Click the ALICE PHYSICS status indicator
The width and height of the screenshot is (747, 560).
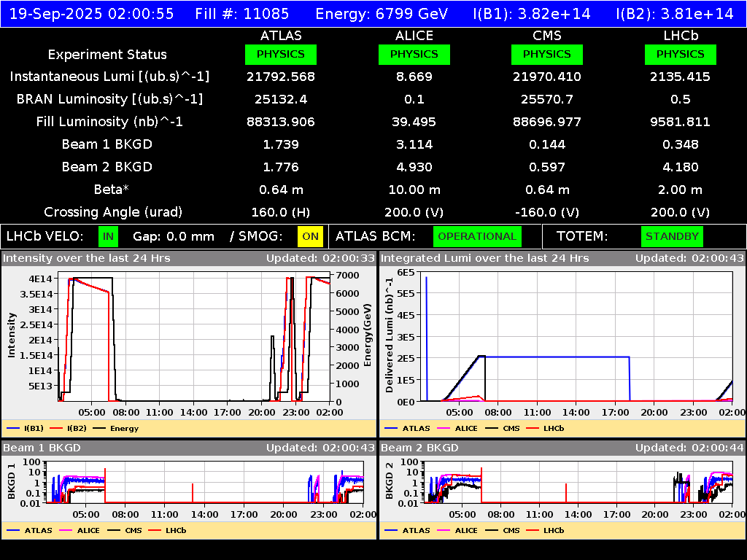click(414, 54)
